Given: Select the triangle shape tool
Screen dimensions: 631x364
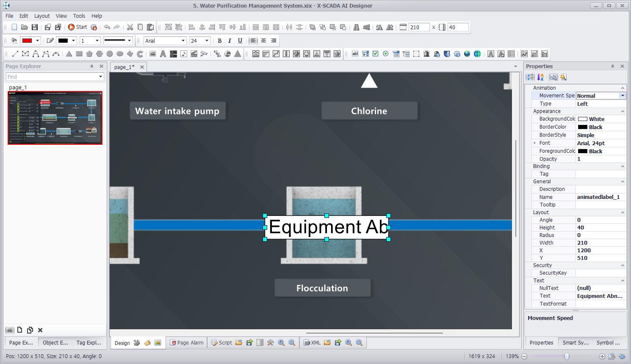Looking at the screenshot, I should coord(69,54).
